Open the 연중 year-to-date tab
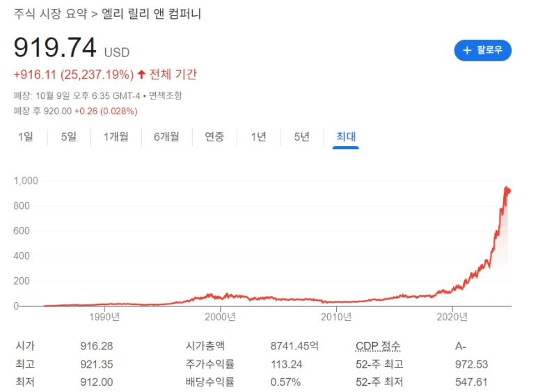 click(214, 136)
